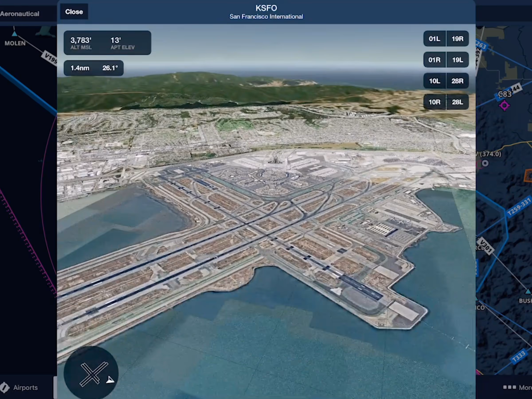Image resolution: width=532 pixels, height=399 pixels.
Task: Close the KSFO 3D airport view
Action: [74, 12]
